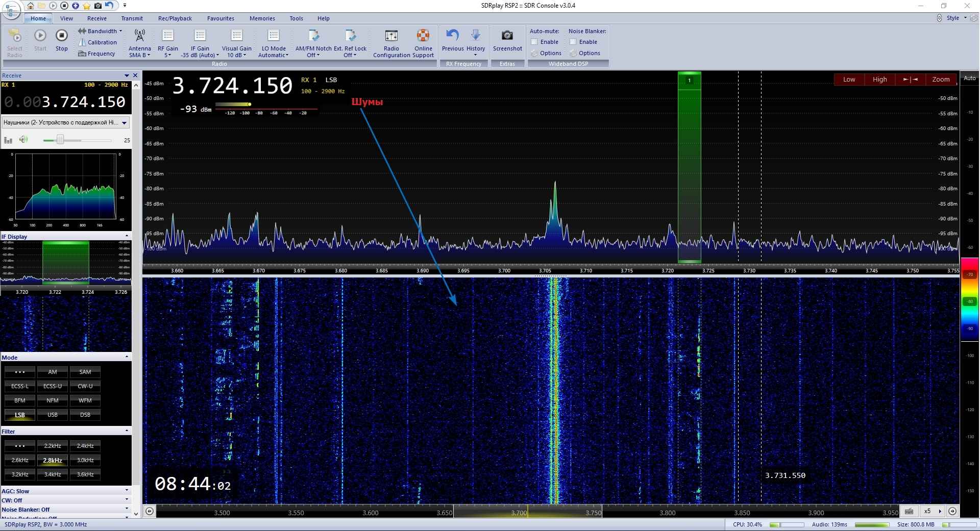Screen dimensions: 980x531
Task: Open the View ribbon tab
Action: point(66,18)
